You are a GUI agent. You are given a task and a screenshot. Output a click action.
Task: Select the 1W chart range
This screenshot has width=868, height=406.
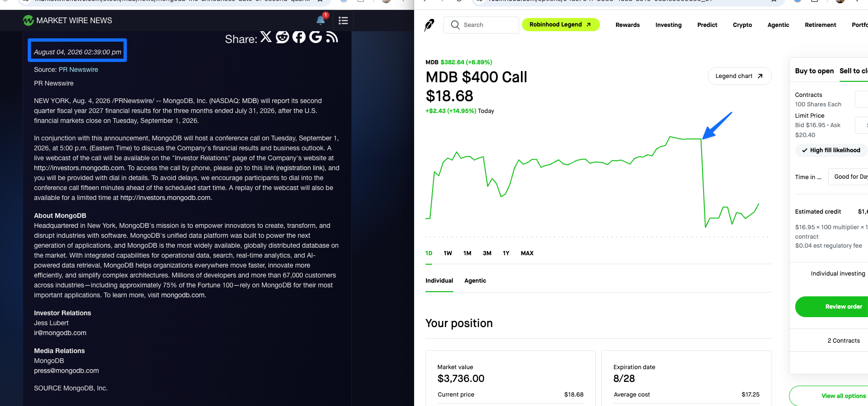pos(448,253)
